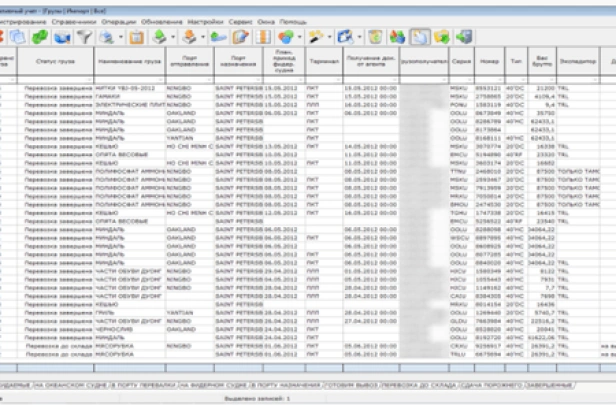616x405 pixels.
Task: Click the binoculars find icon
Action: [395, 37]
